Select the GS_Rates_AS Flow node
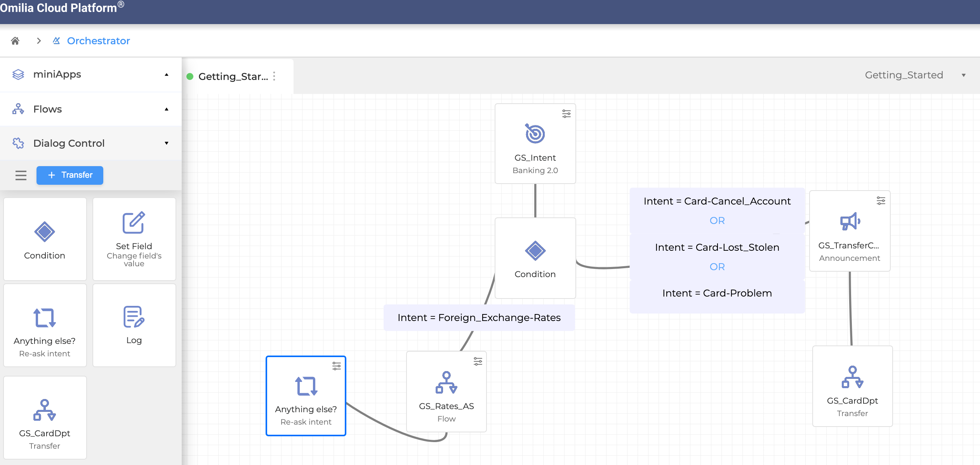Image resolution: width=980 pixels, height=465 pixels. [x=447, y=392]
